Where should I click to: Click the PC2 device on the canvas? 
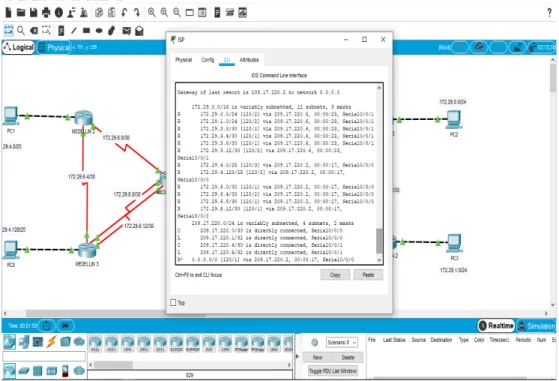coord(453,120)
